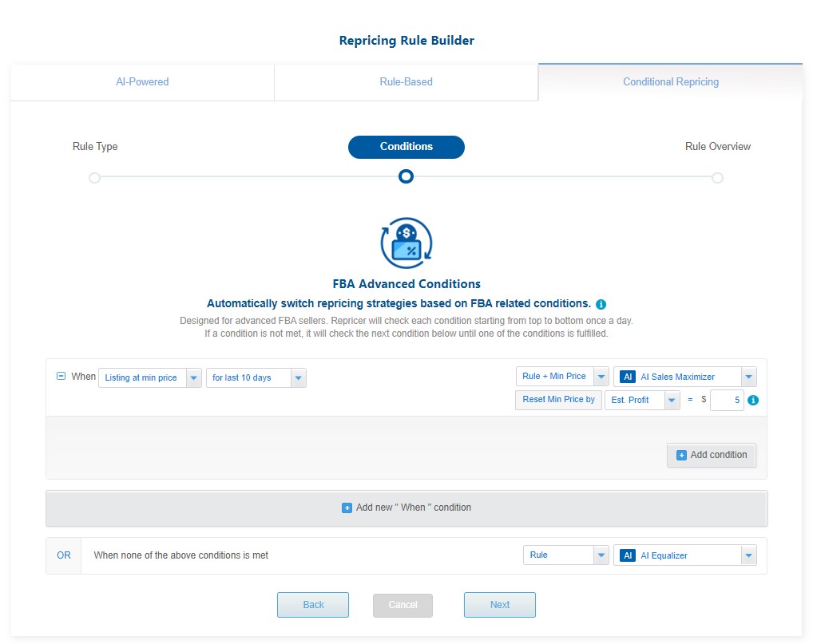The image size is (813, 644).
Task: Click the Rule Overview progress marker circle
Action: coord(717,178)
